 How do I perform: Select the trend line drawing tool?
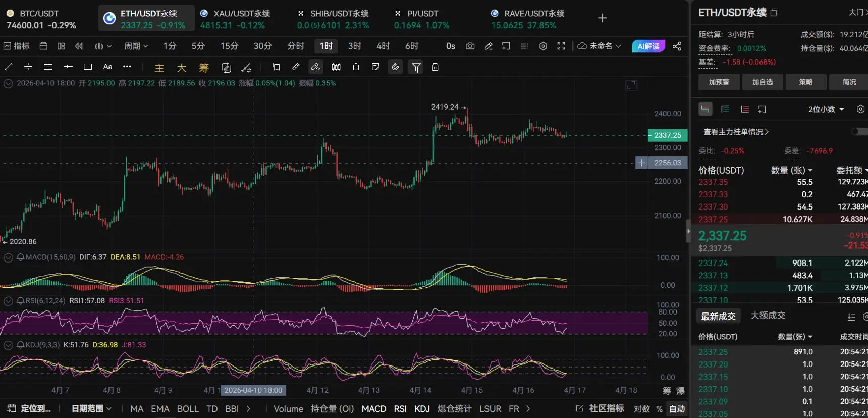click(9, 67)
